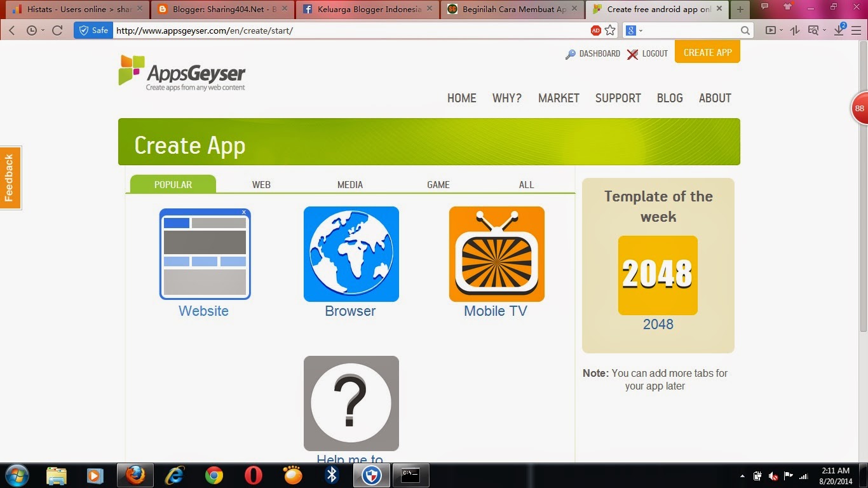
Task: Click the chat message icon in title bar
Action: point(765,6)
